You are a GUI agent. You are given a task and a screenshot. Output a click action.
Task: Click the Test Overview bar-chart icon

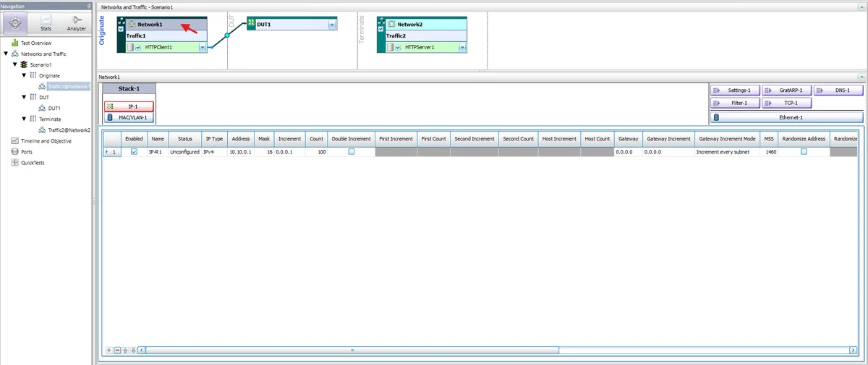[14, 43]
